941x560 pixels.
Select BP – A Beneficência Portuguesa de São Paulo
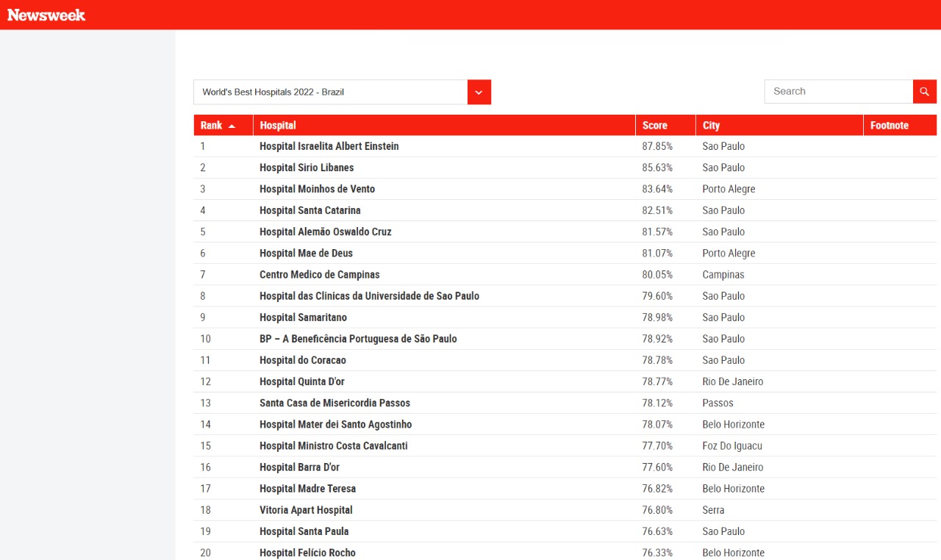(x=358, y=339)
